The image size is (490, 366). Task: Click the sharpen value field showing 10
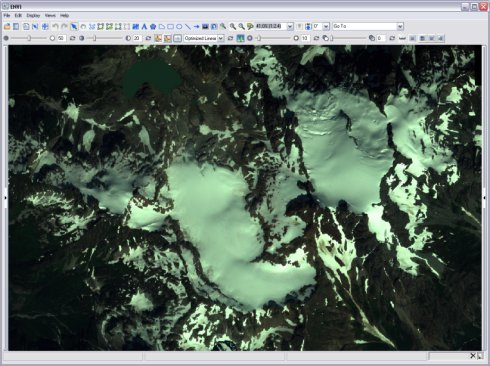(305, 38)
